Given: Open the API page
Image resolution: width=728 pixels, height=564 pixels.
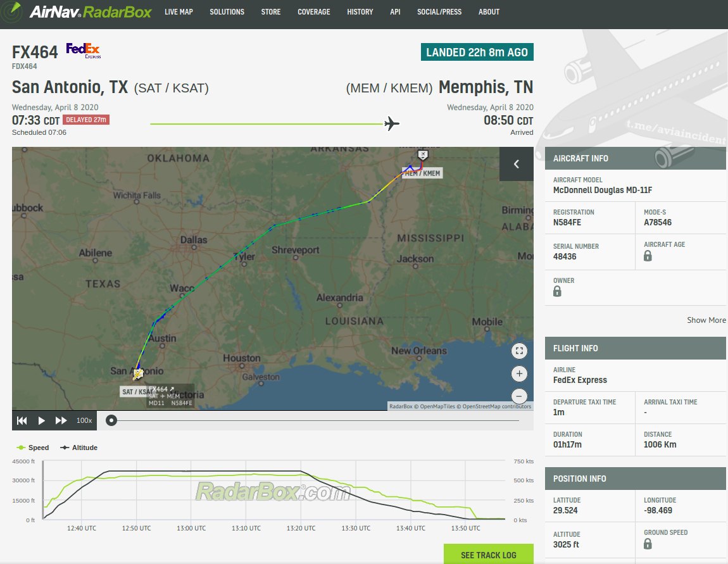Looking at the screenshot, I should coord(395,12).
